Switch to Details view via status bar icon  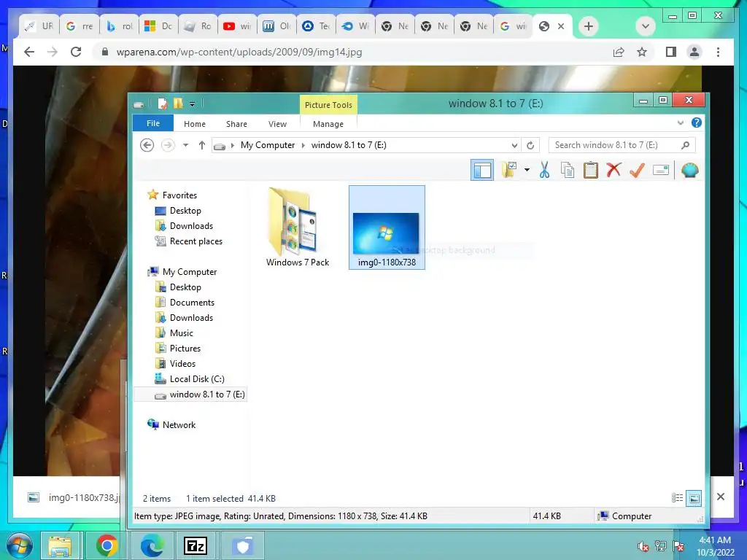677,498
